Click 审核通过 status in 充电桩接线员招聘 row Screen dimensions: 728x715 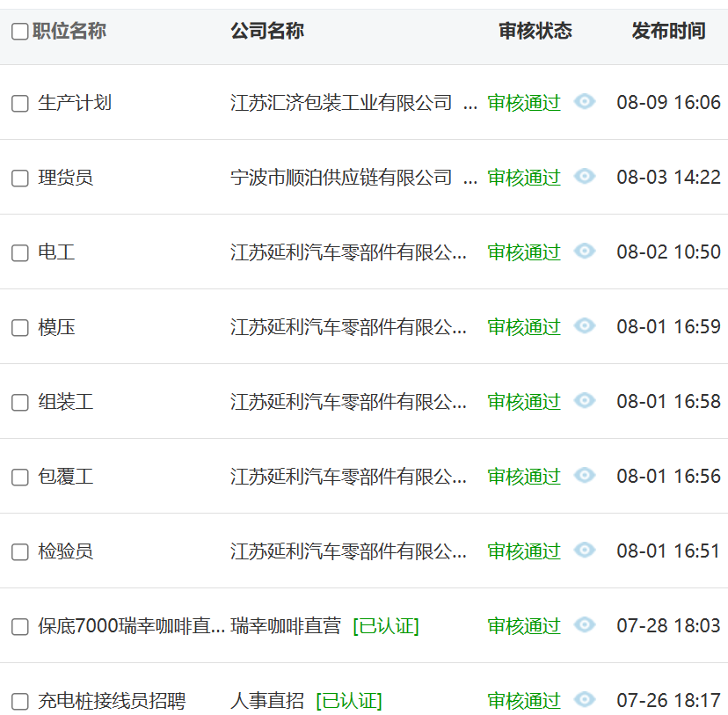click(524, 701)
